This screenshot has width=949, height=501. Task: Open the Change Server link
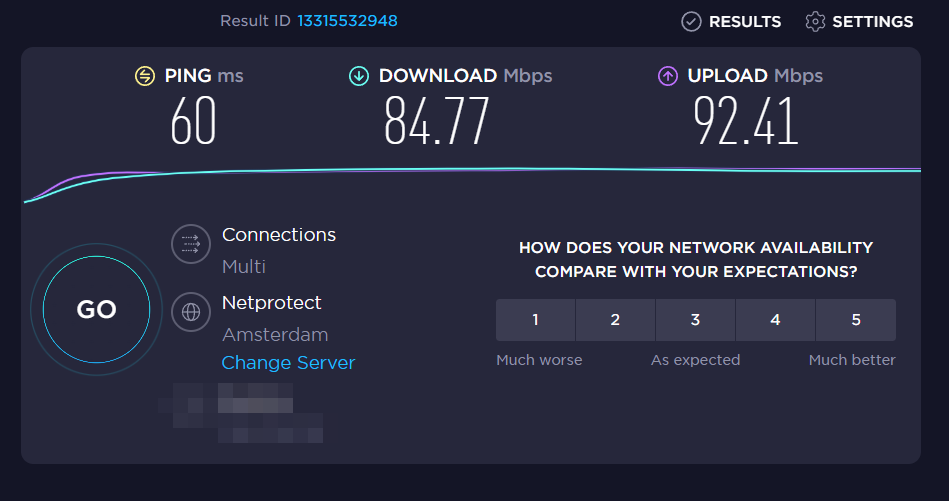point(288,363)
